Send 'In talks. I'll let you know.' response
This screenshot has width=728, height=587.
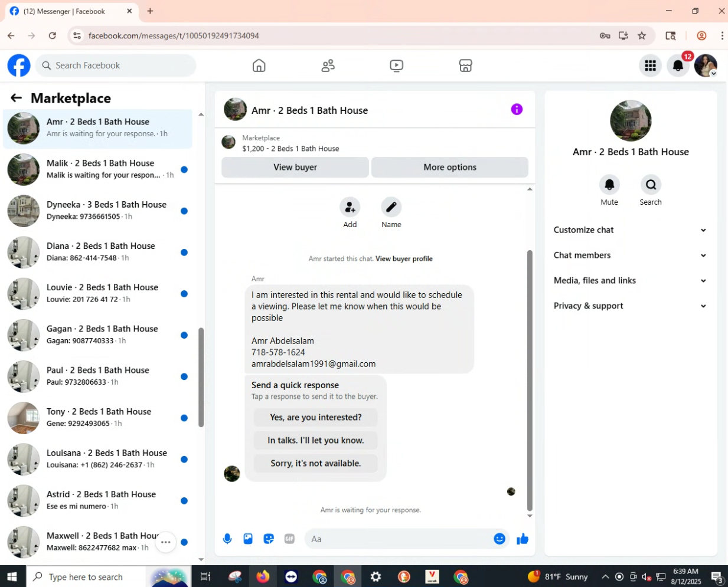coord(316,440)
